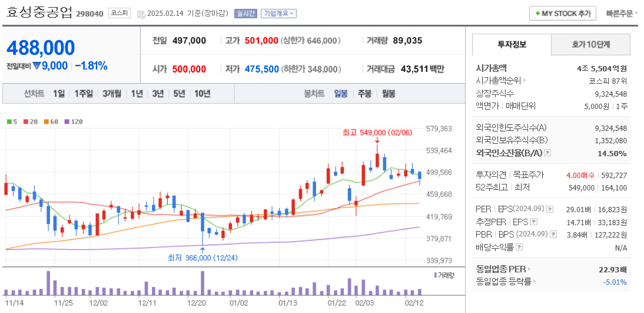Viewport: 644px width, 313px height.
Task: Select the 5년 line chart period
Action: pyautogui.click(x=179, y=94)
